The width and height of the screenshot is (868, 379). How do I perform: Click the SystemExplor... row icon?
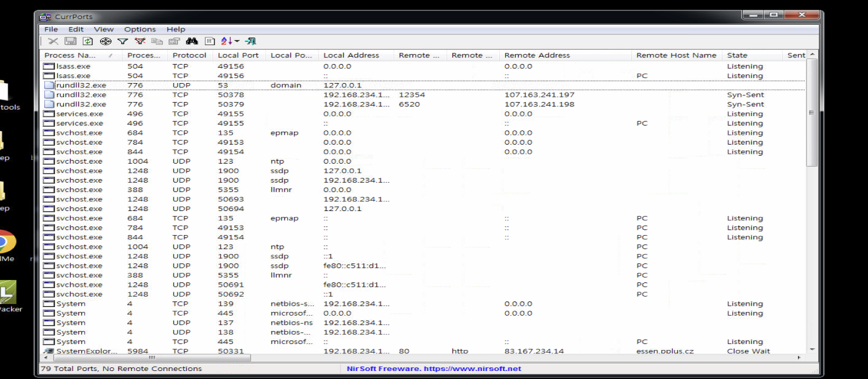pos(49,351)
